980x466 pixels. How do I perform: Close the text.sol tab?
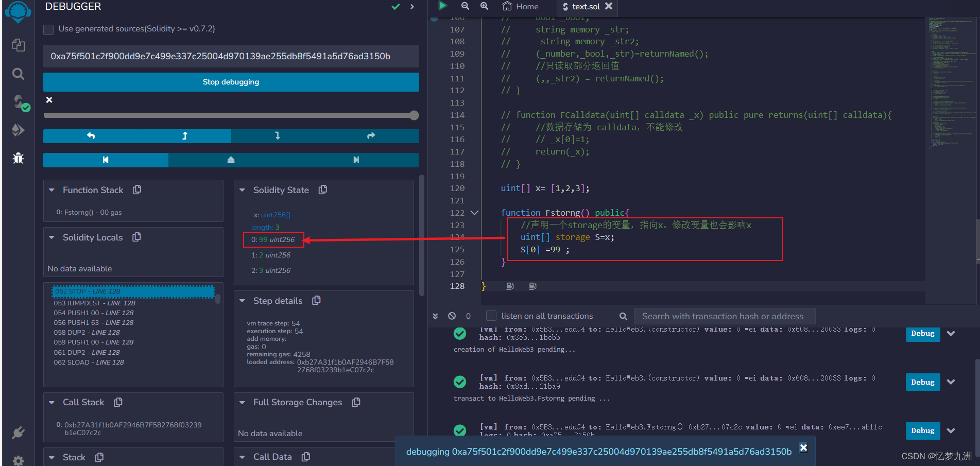[609, 6]
